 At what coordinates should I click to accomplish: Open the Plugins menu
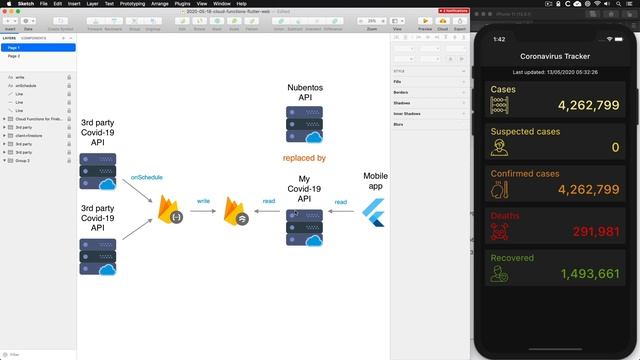coord(182,4)
